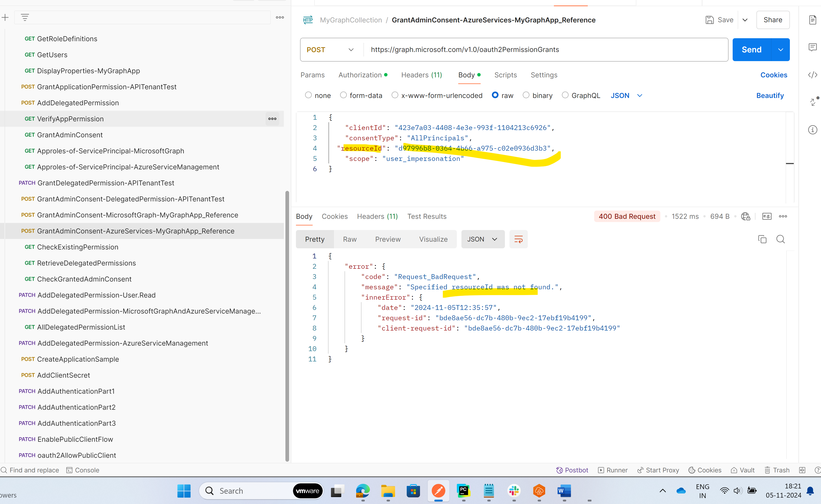This screenshot has width=821, height=504.
Task: Select the binary body type radio
Action: (527, 95)
